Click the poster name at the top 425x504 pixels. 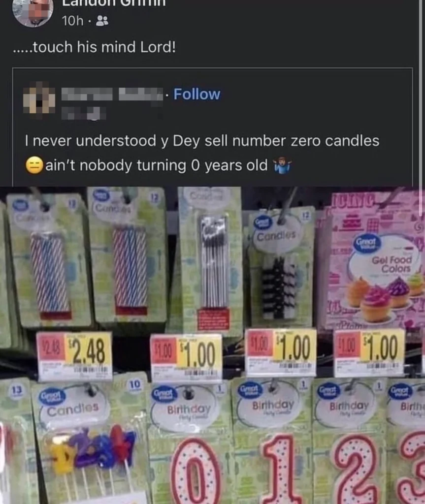(114, 3)
